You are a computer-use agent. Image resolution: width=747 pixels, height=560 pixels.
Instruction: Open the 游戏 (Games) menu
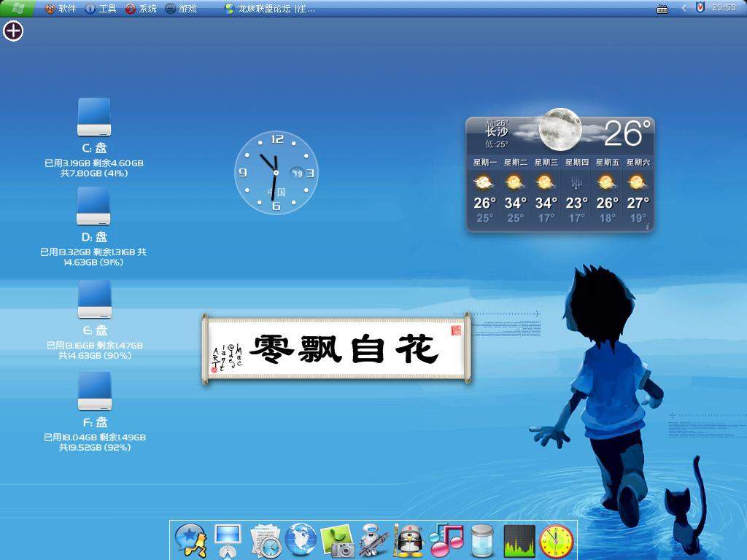coord(181,9)
